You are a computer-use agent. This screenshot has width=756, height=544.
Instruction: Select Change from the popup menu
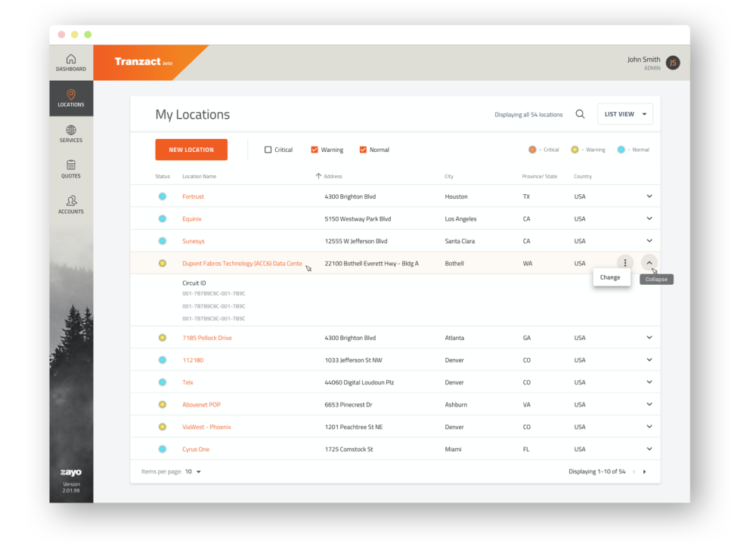click(611, 277)
